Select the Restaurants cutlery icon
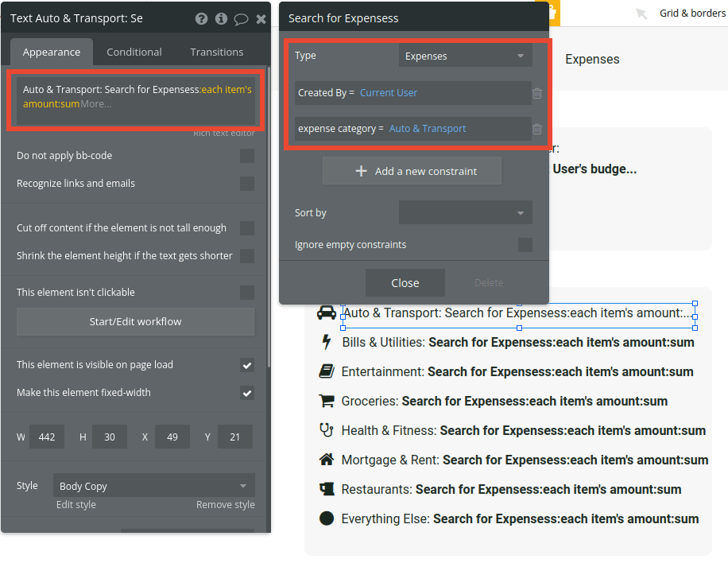The width and height of the screenshot is (728, 563). (x=327, y=489)
